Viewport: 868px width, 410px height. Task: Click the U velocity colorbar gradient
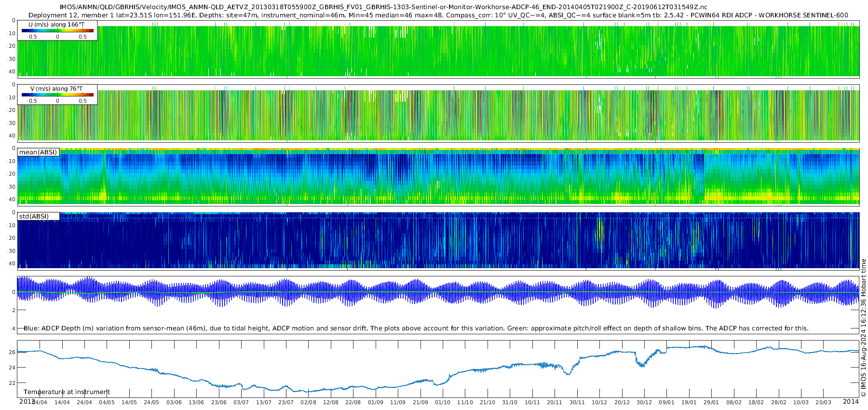(57, 30)
